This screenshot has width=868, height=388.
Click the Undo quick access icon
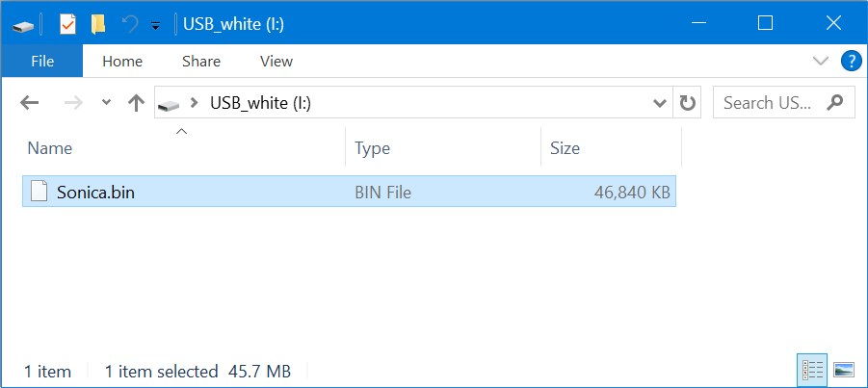coord(130,24)
